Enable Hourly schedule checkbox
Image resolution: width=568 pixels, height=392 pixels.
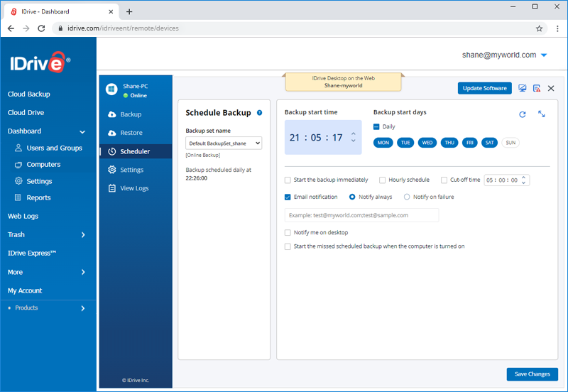(382, 180)
